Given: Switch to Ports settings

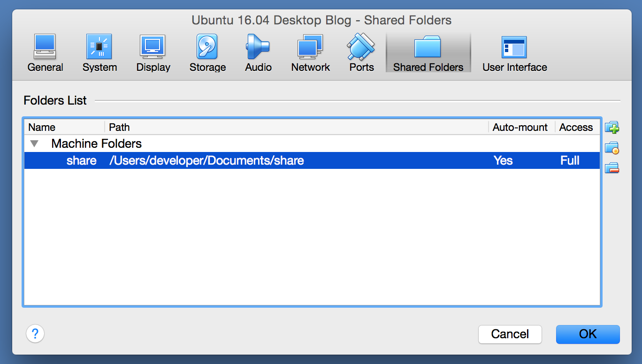Looking at the screenshot, I should 361,53.
